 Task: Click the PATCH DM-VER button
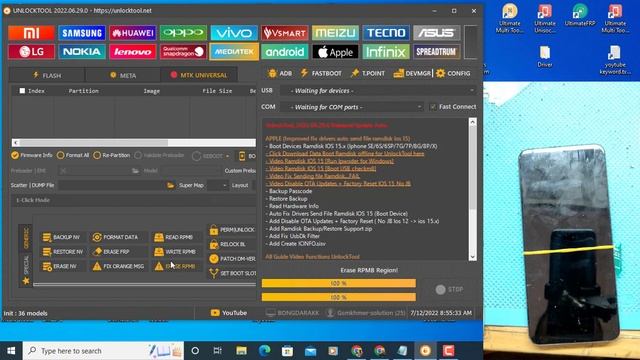point(232,259)
